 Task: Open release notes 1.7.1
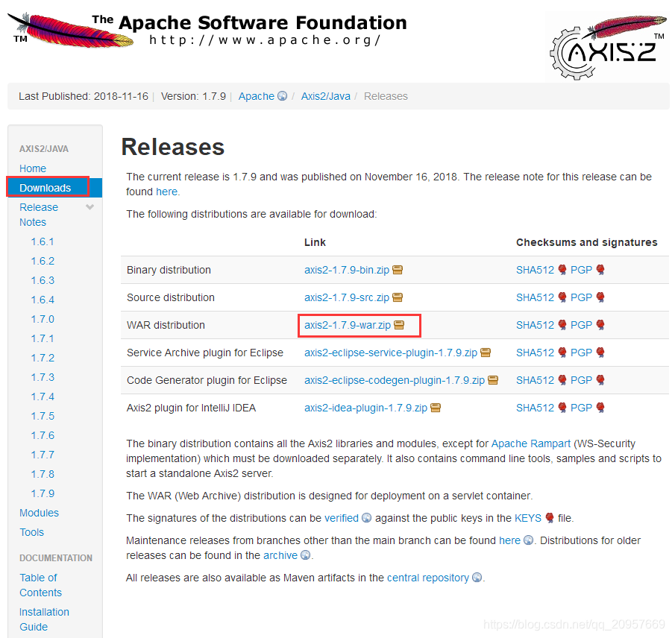tap(43, 338)
